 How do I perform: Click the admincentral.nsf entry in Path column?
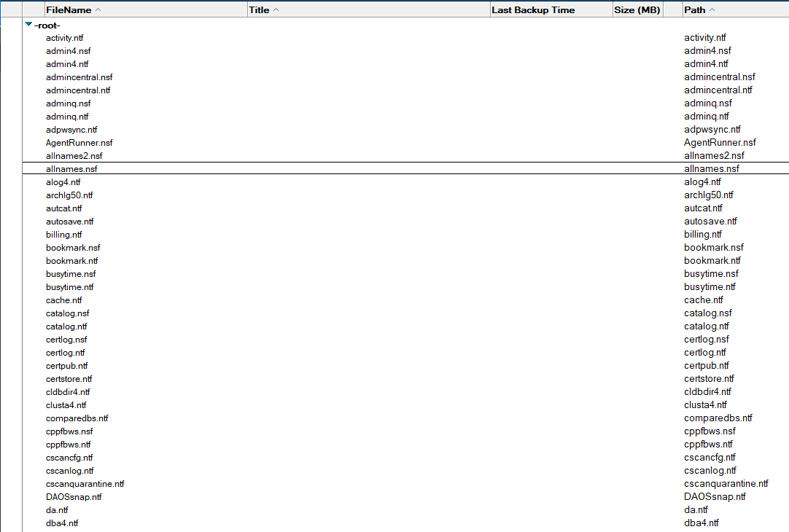pos(719,77)
